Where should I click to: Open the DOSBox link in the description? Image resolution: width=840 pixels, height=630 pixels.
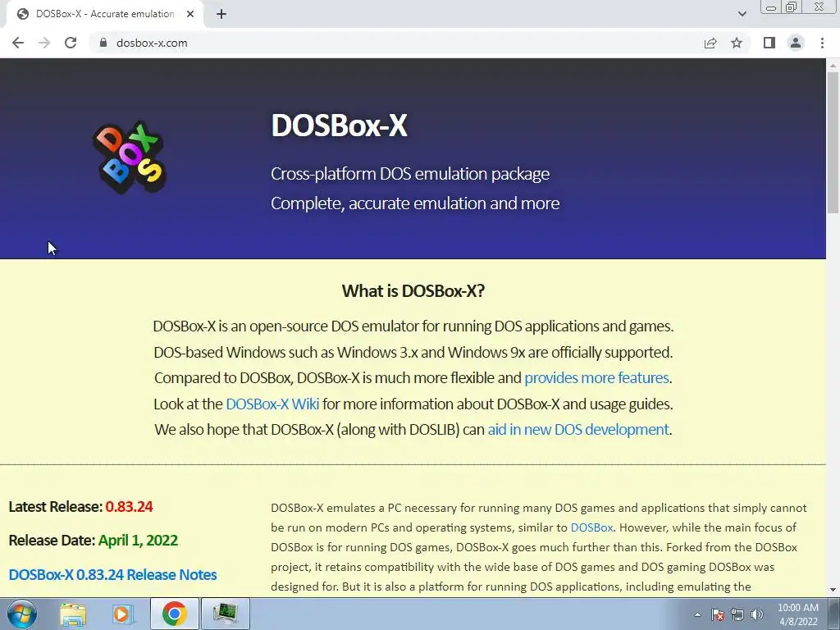click(x=592, y=527)
